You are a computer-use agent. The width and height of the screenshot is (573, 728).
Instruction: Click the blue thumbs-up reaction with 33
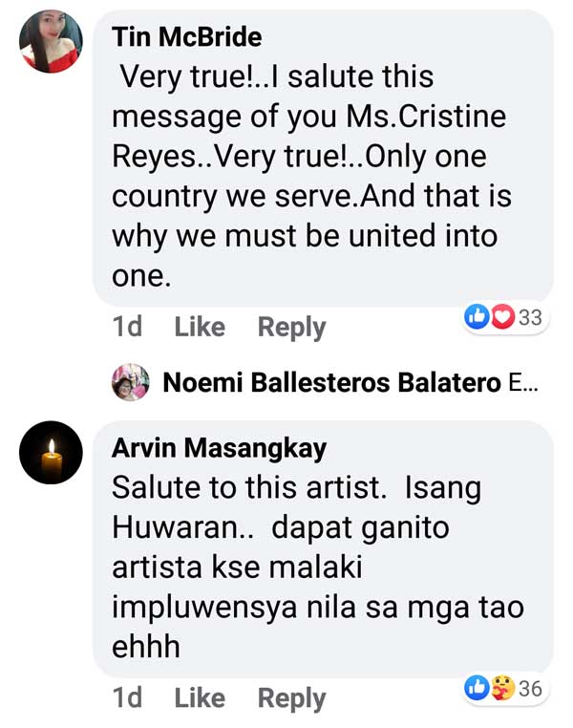click(x=477, y=317)
